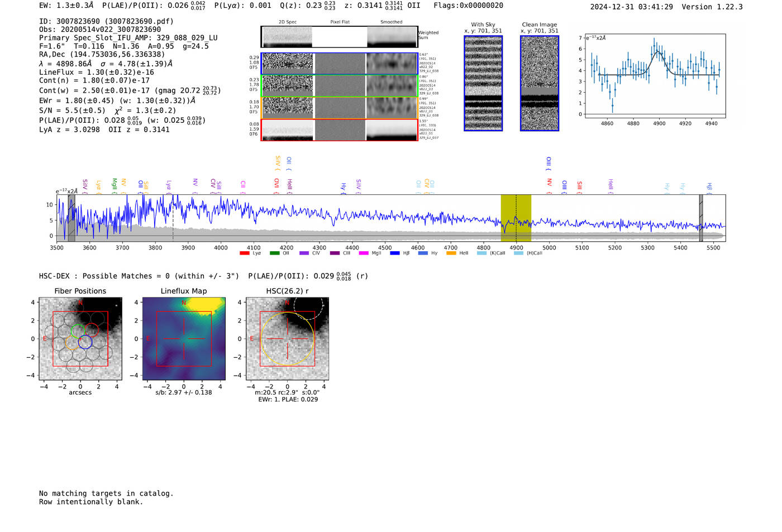Select the blue-bordered fiber cutout row
The height and width of the screenshot is (532, 782).
339,64
